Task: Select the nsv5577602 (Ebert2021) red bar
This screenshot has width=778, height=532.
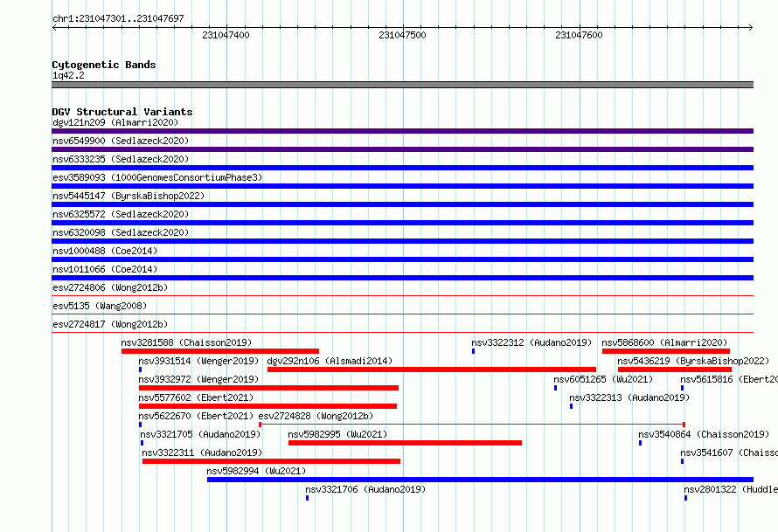Action: (268, 406)
